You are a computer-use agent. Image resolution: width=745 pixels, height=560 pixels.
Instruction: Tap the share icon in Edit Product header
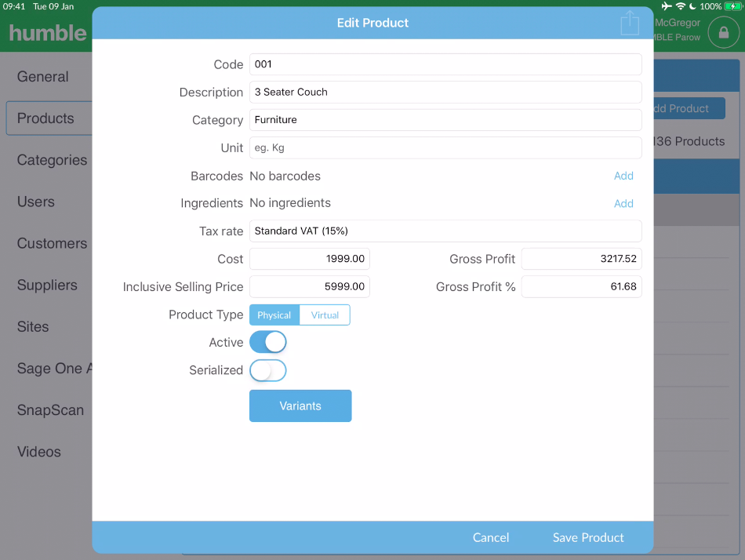630,23
